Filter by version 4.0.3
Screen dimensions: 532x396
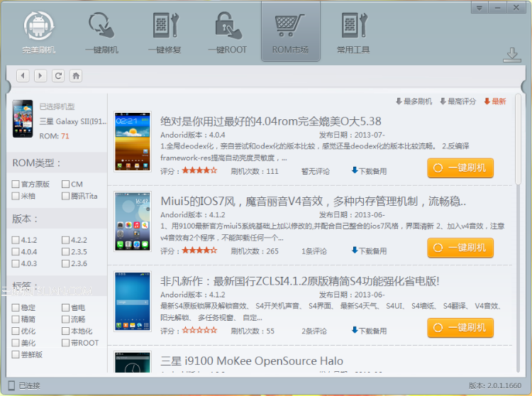pyautogui.click(x=16, y=264)
